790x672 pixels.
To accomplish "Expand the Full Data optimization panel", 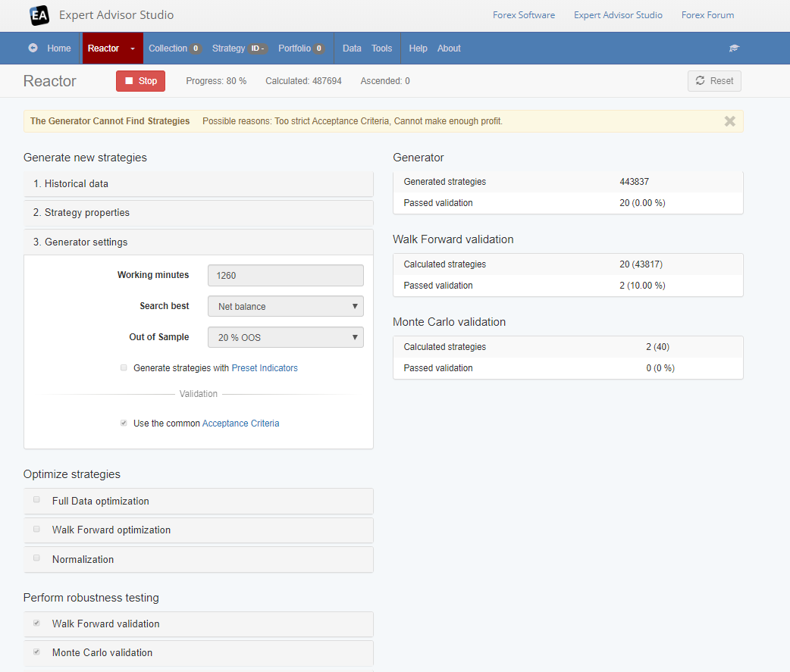I will (x=199, y=502).
